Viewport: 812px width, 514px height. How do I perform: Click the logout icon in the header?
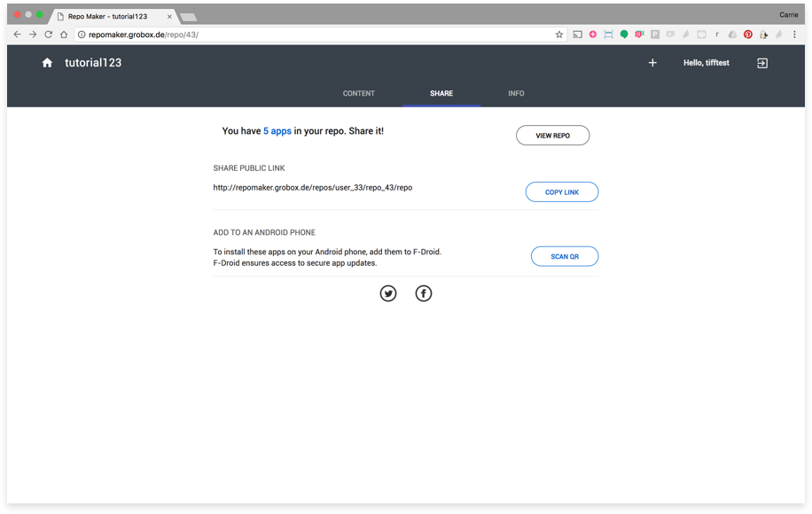(762, 63)
